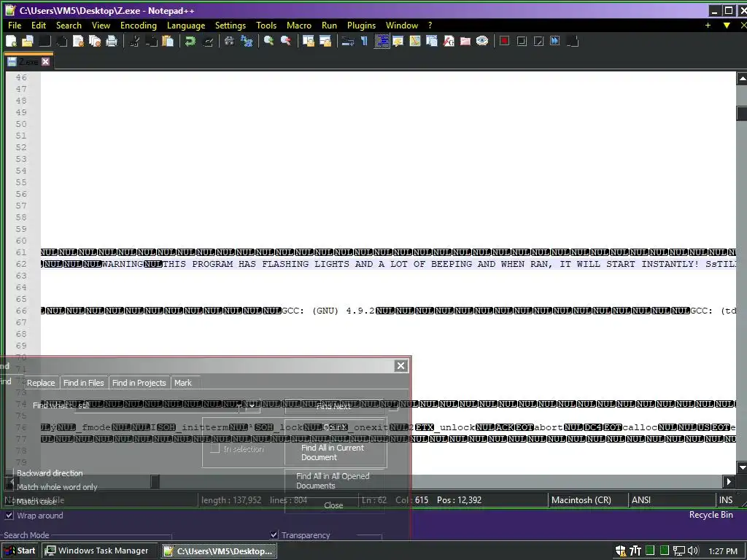Open document list arrow at menu bar right
Image resolution: width=747 pixels, height=560 pixels.
pyautogui.click(x=727, y=26)
